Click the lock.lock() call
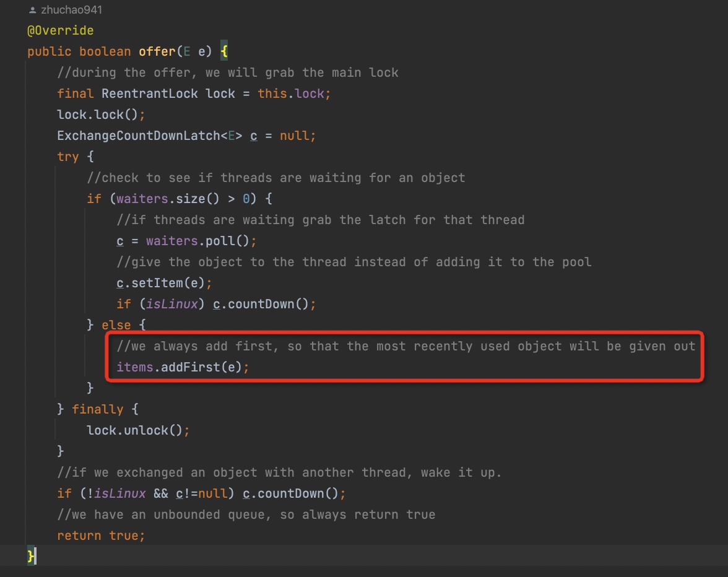The image size is (728, 577). (x=100, y=115)
